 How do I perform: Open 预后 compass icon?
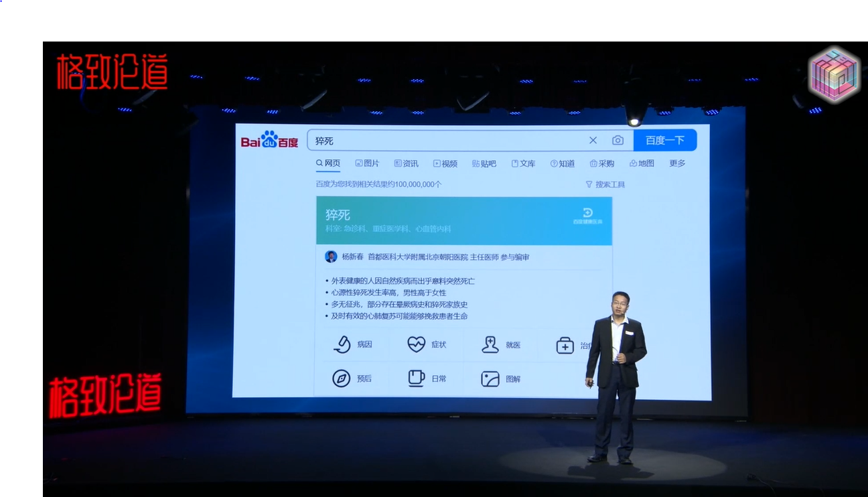click(342, 378)
